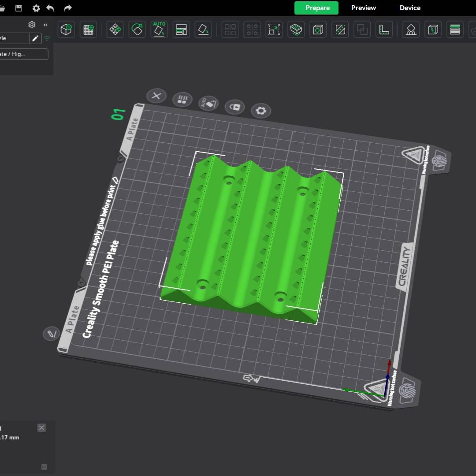Viewport: 476px width, 476px height.
Task: Minimize the info panel at bottom left
Action: (44, 467)
